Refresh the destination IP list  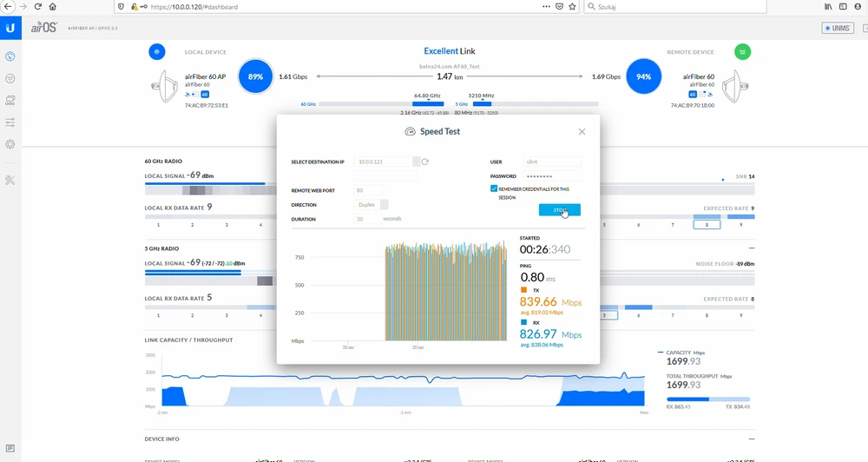(425, 162)
